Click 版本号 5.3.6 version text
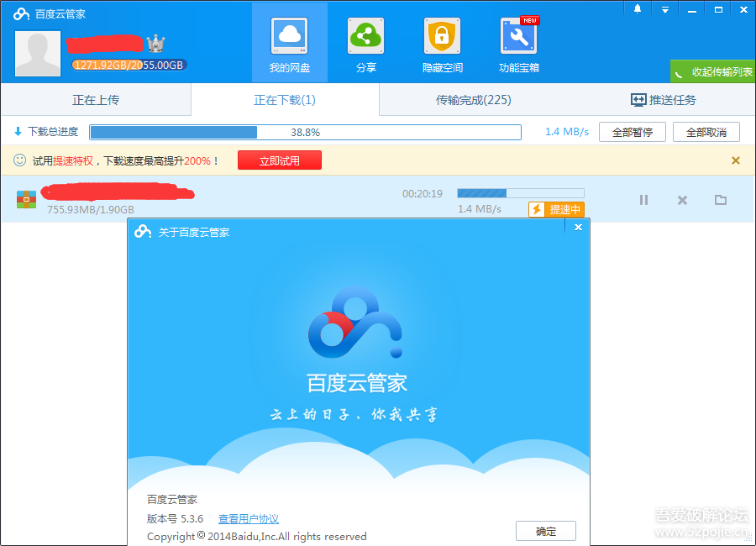Viewport: 756px width, 546px height. (x=175, y=519)
